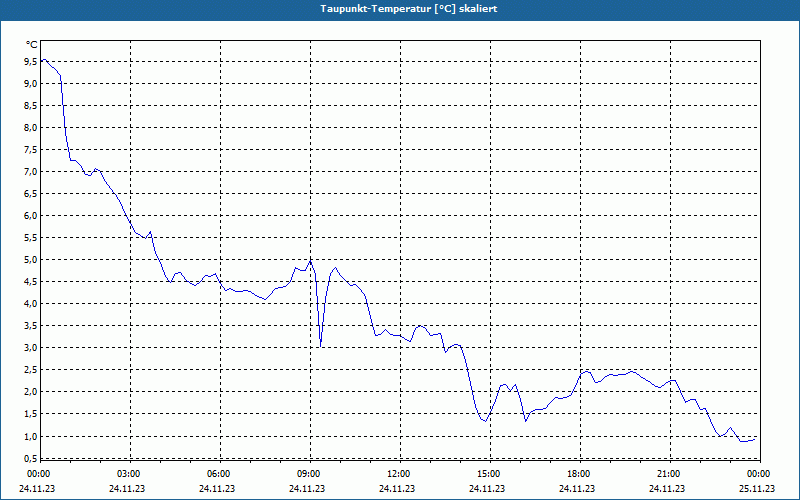Click the '24.11.23' date under the first 00:00
Viewport: 800px width, 500px height.
37,489
